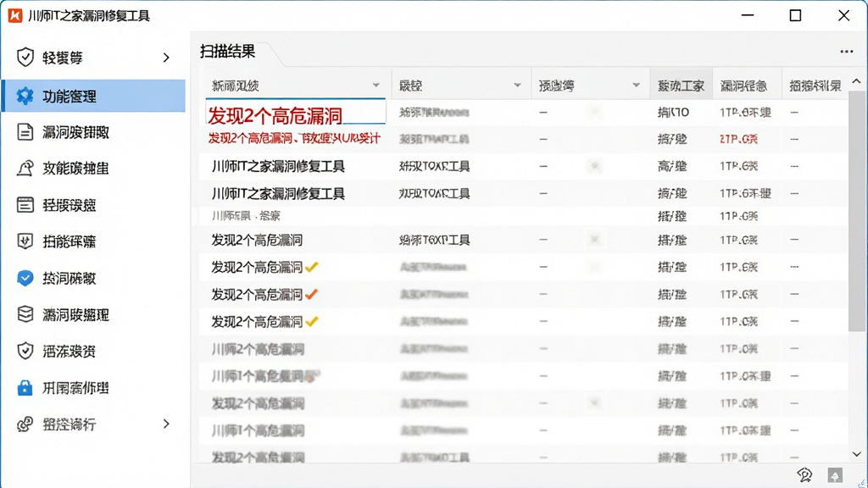Click the scrollbar down arrow
The height and width of the screenshot is (488, 868).
(x=856, y=454)
